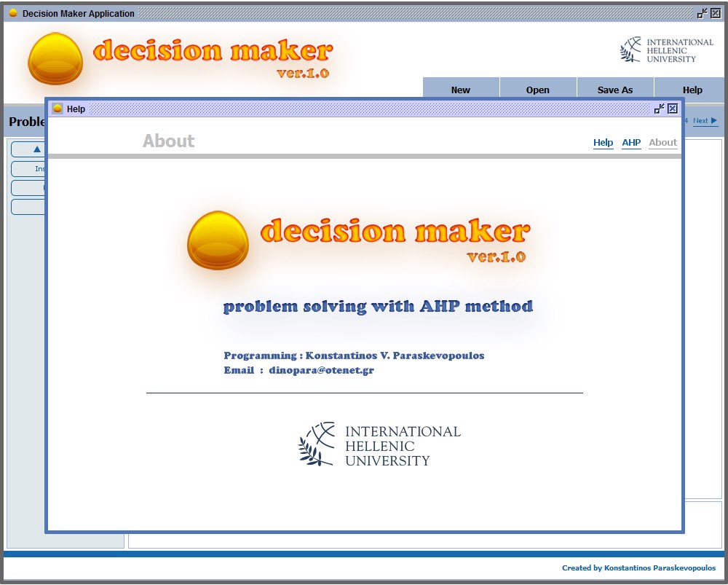Go to the Next step link

coord(705,121)
